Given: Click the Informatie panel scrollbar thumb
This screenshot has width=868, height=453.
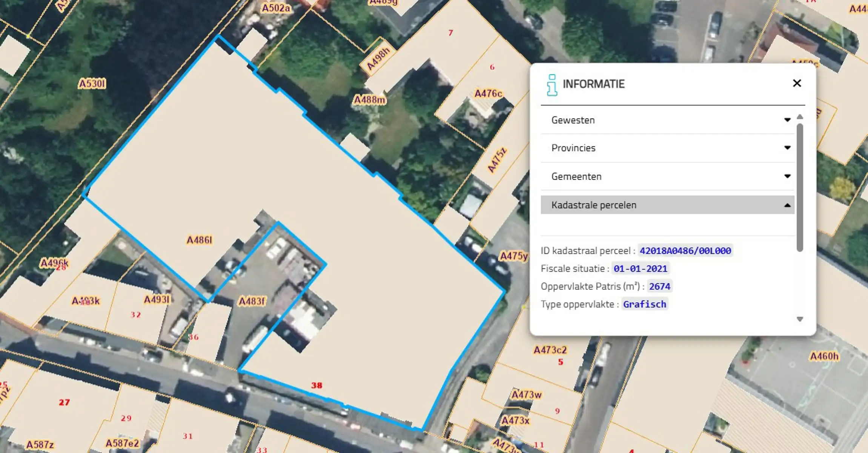Looking at the screenshot, I should click(x=800, y=187).
